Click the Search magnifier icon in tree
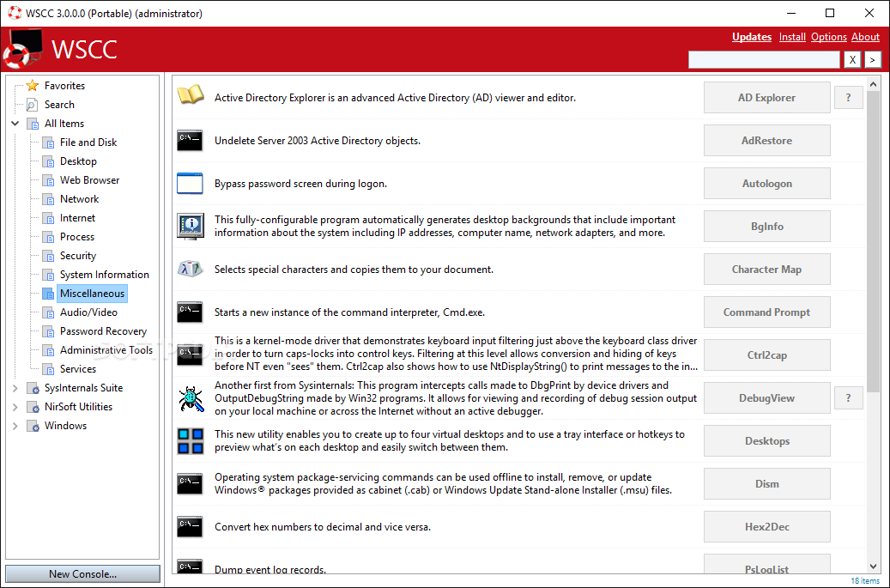890x588 pixels. pos(33,105)
